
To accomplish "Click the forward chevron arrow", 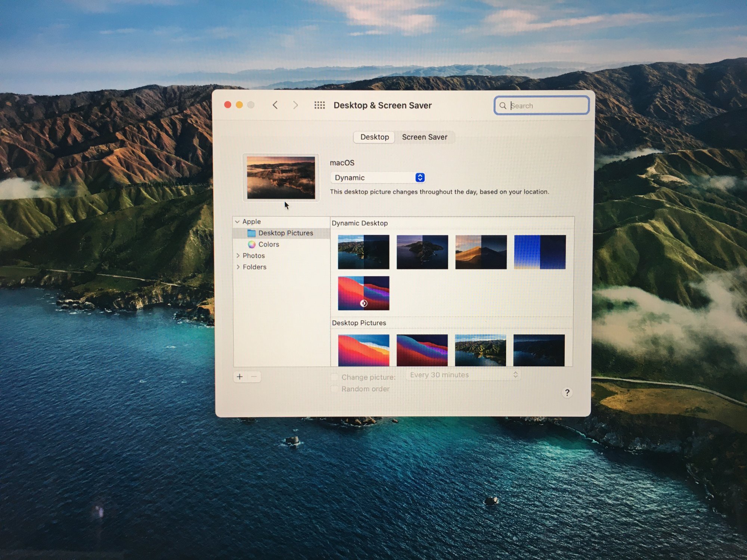I will point(295,105).
